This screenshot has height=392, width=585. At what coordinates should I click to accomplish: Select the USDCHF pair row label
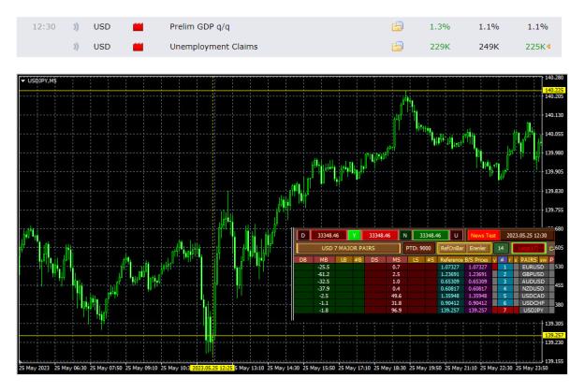(x=533, y=303)
